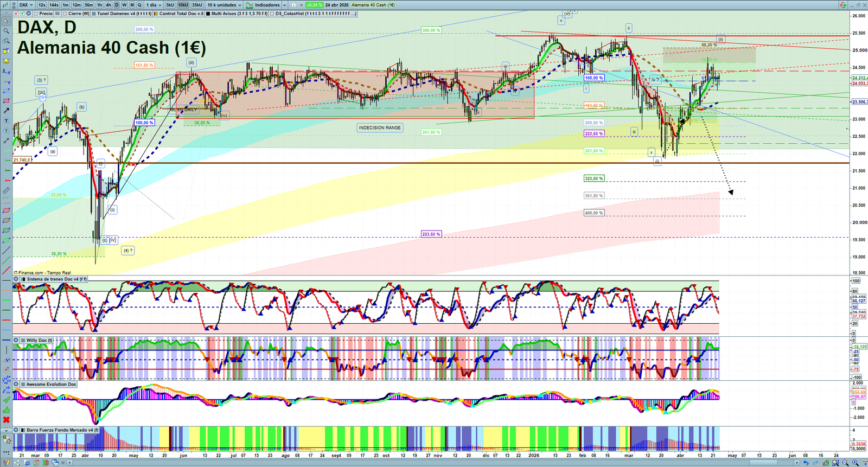Pick the black arrow drawing tool
868x467 pixels.
[x=7, y=111]
